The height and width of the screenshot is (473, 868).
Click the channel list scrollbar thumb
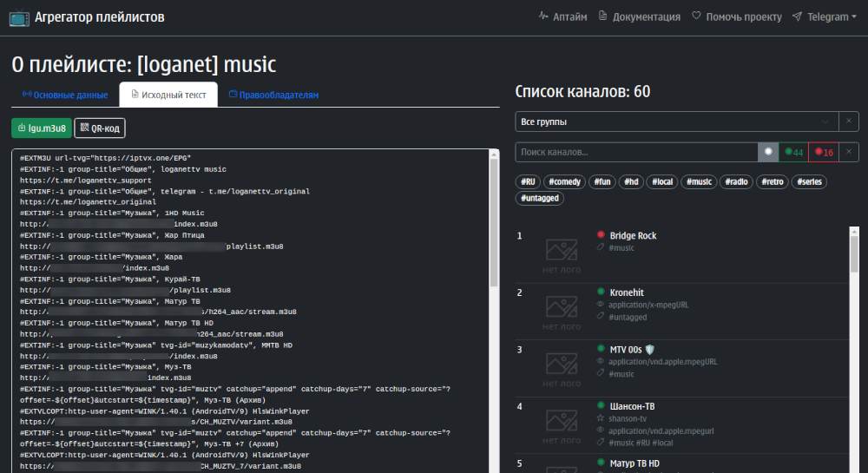pos(854,254)
